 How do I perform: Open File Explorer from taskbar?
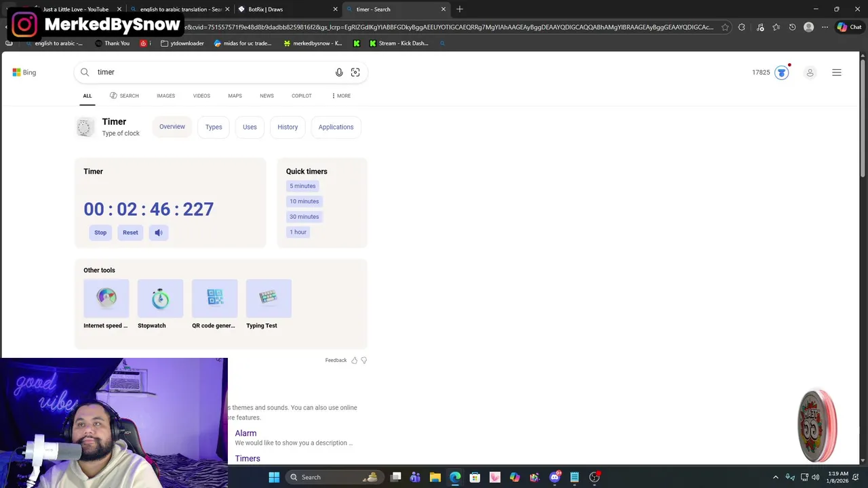click(x=435, y=477)
